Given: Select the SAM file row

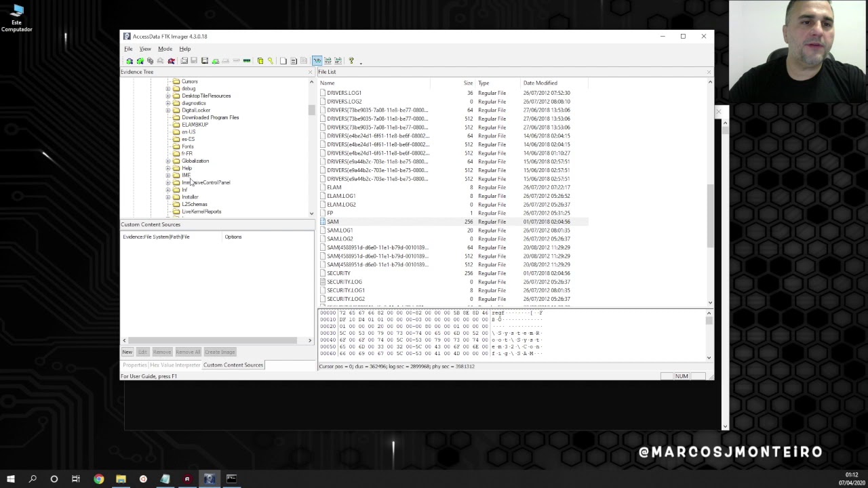Looking at the screenshot, I should point(453,222).
